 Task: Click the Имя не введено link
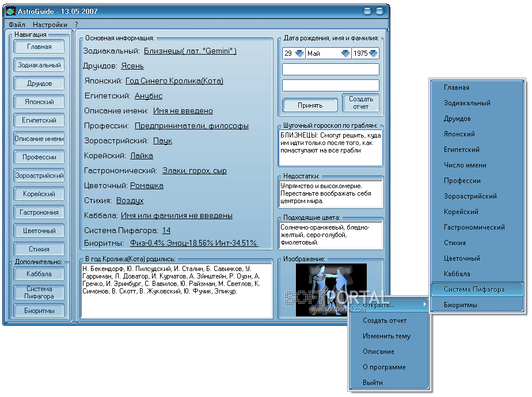click(183, 110)
